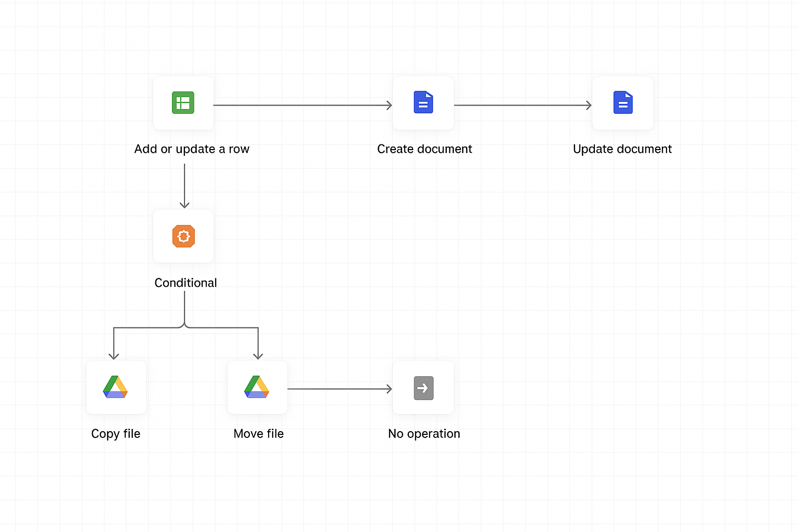Viewport: 798px width, 532px height.
Task: Select the Google Sheets Add or update a row node
Action: [x=183, y=103]
